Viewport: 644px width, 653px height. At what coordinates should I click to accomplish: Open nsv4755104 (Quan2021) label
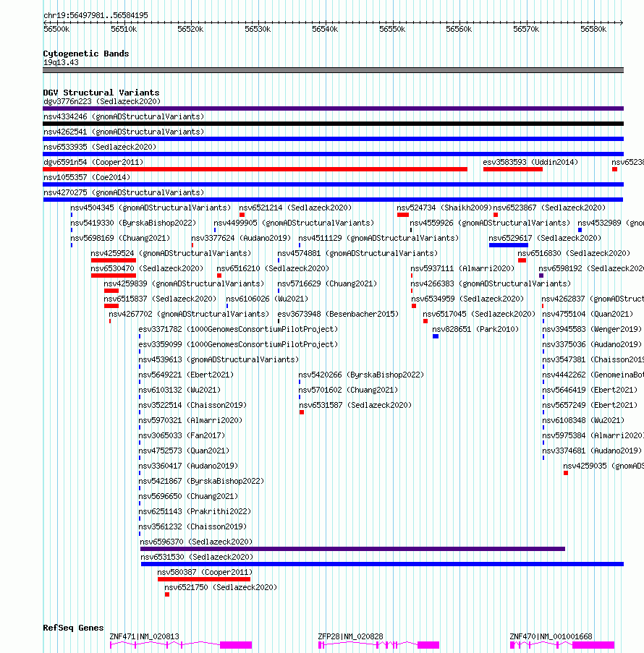coord(588,315)
